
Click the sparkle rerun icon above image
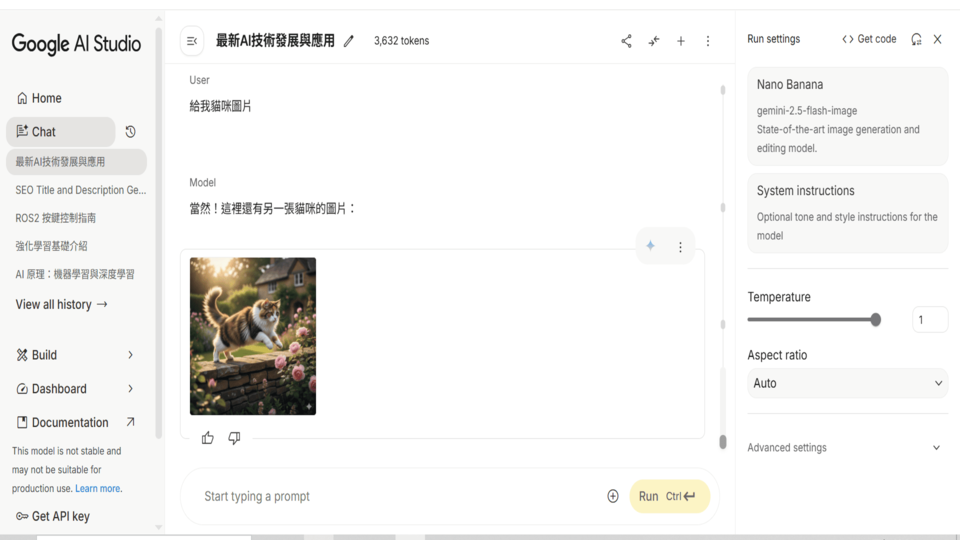coord(650,246)
